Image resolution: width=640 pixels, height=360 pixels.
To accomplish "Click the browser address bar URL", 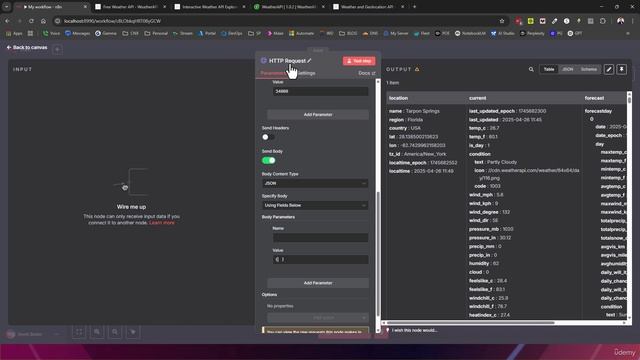I will click(112, 21).
